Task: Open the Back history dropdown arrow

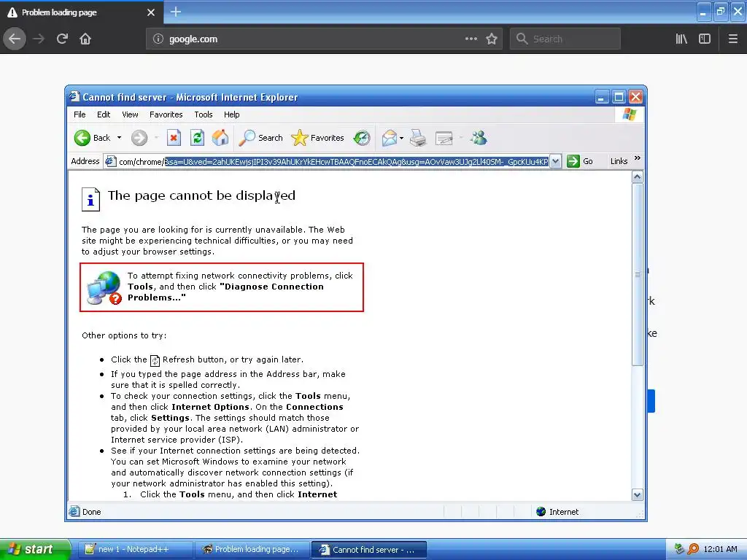Action: point(119,138)
